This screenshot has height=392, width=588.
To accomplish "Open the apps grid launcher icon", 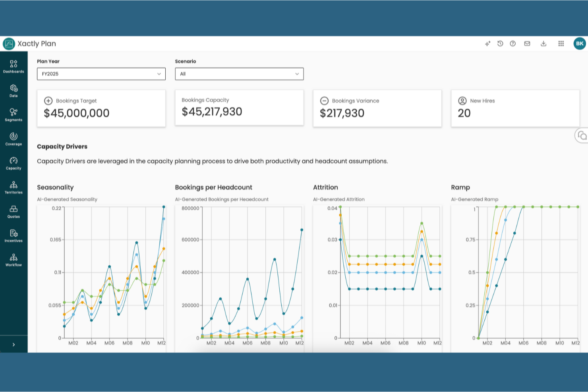I will pos(561,44).
